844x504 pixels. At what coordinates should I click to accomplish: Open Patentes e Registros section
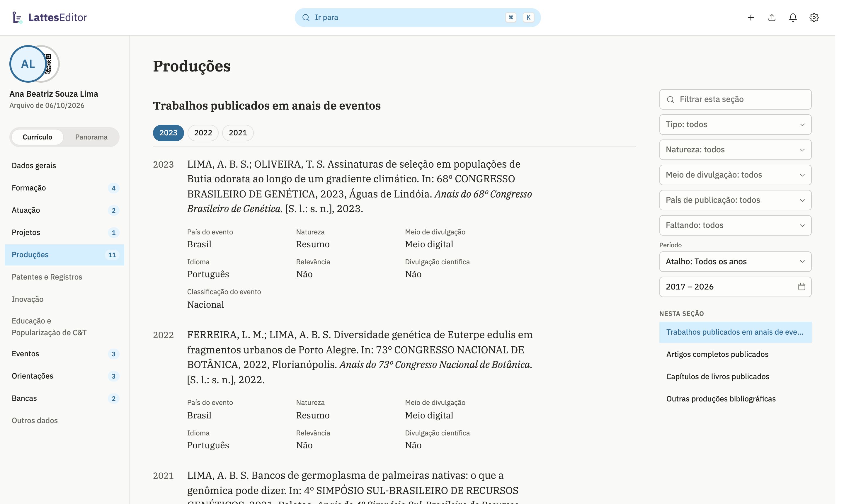click(x=64, y=277)
